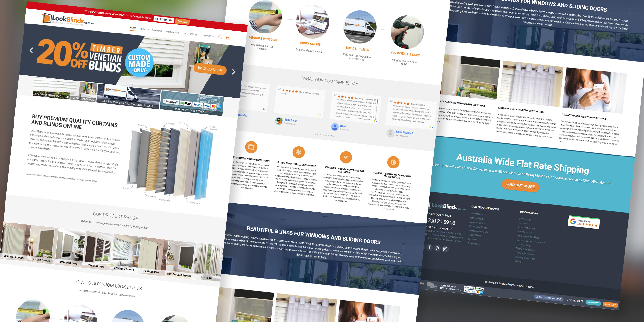The image size is (644, 322).
Task: Open footer link Panel Glide Blinds
Action: tap(478, 227)
